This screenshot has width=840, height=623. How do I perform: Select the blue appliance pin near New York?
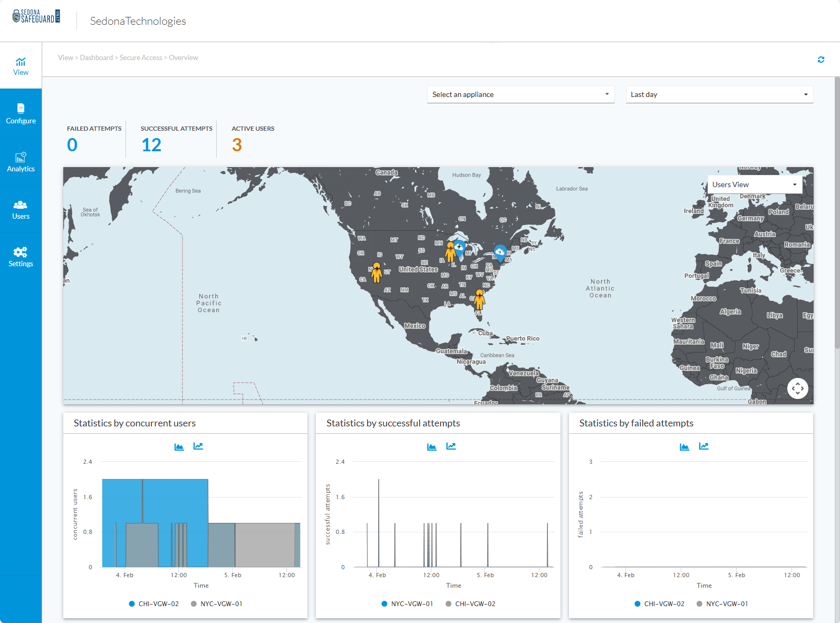(x=500, y=252)
